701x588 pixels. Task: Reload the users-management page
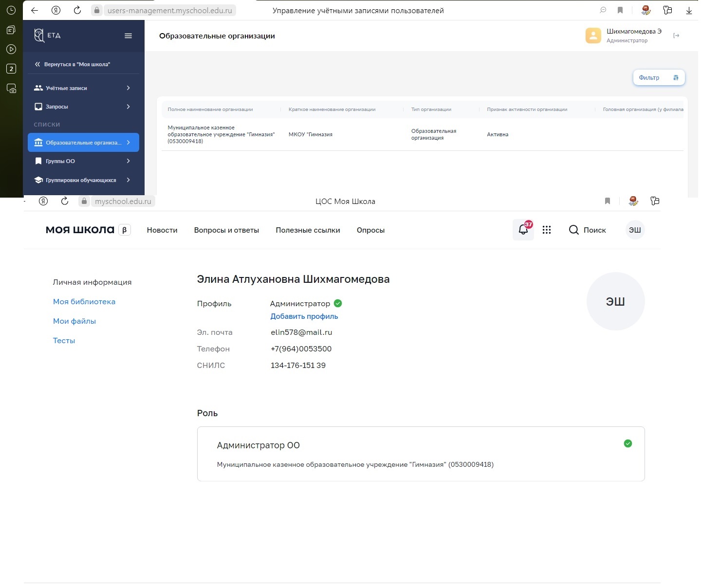[x=77, y=10]
